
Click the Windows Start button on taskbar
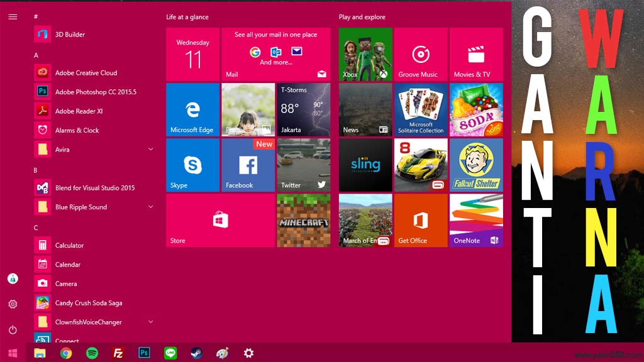tap(13, 353)
